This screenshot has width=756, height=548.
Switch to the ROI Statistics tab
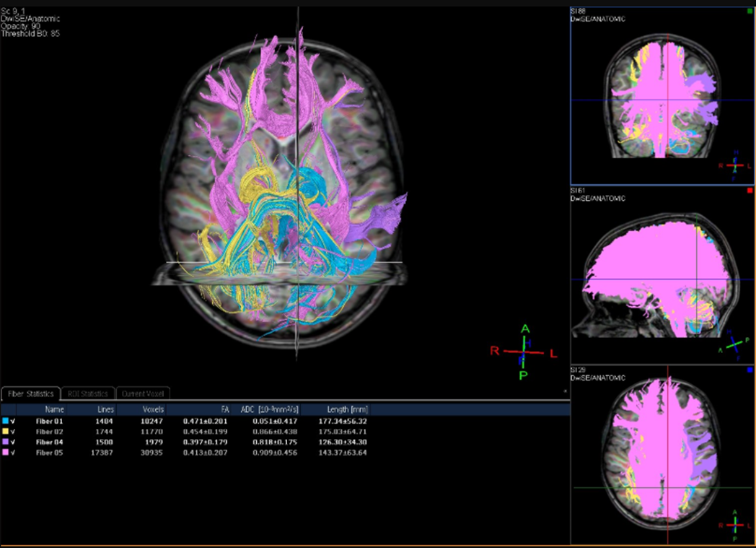(x=87, y=393)
